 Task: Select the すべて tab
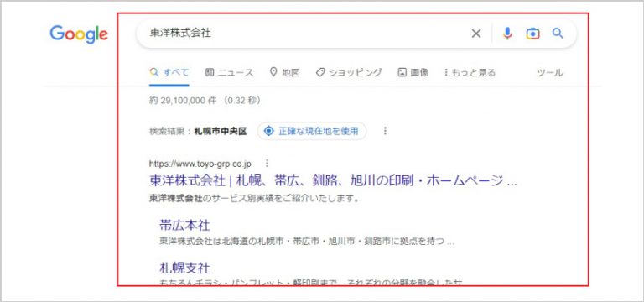pyautogui.click(x=169, y=73)
